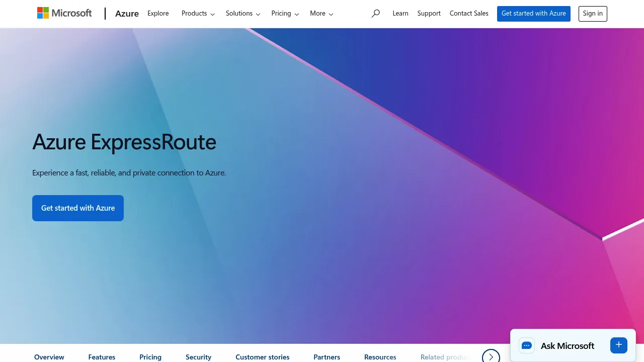Image resolution: width=644 pixels, height=362 pixels.
Task: Click the Sign in button
Action: point(593,14)
